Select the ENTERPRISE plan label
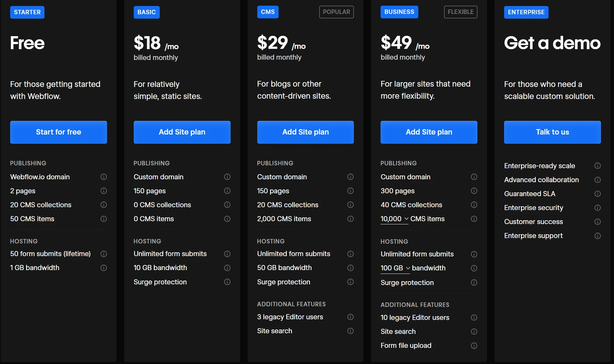Image resolution: width=614 pixels, height=364 pixels. (x=526, y=12)
